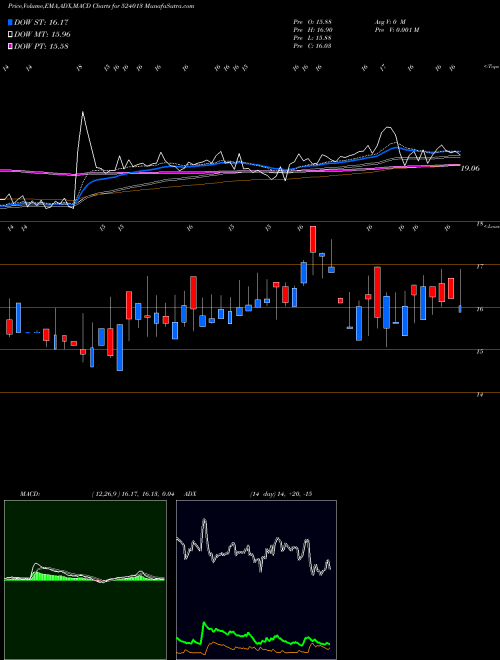Click the ADX '(14 day) 14, +20, -15' values

click(x=280, y=494)
